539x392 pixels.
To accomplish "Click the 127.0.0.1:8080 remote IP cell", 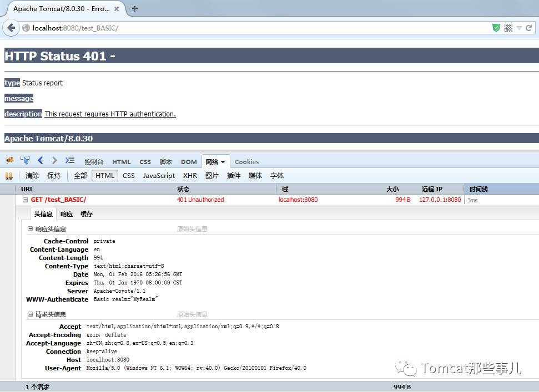I will (440, 200).
